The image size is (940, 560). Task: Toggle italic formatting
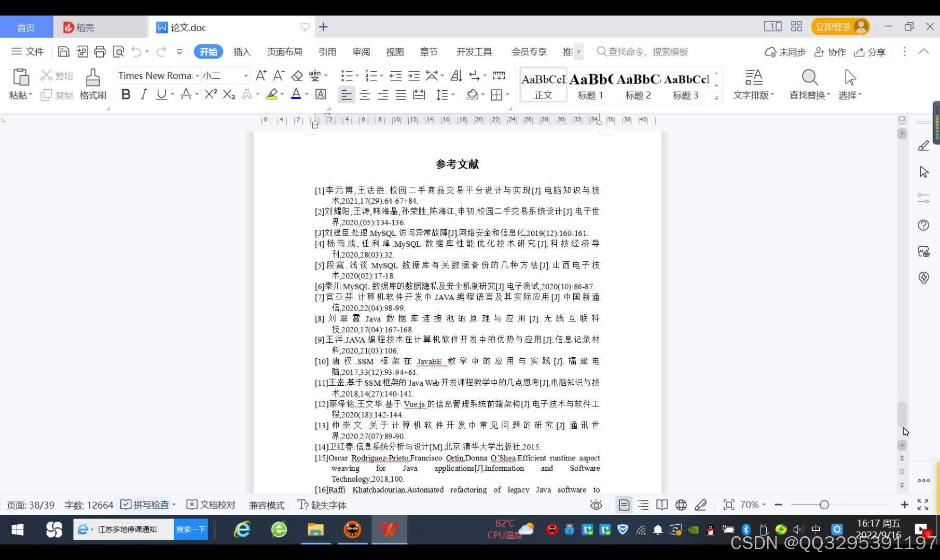144,94
